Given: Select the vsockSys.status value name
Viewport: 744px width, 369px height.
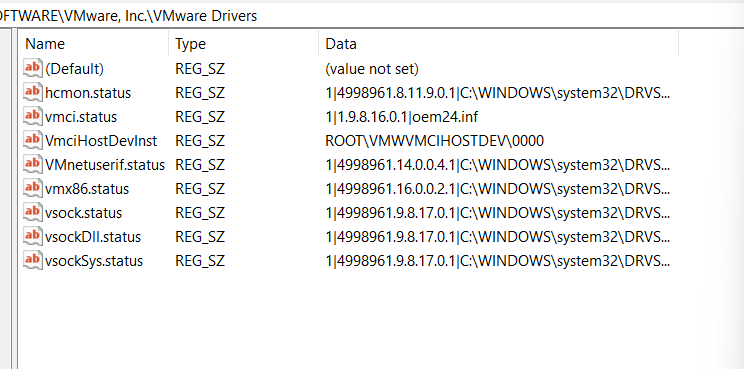Looking at the screenshot, I should (x=94, y=261).
